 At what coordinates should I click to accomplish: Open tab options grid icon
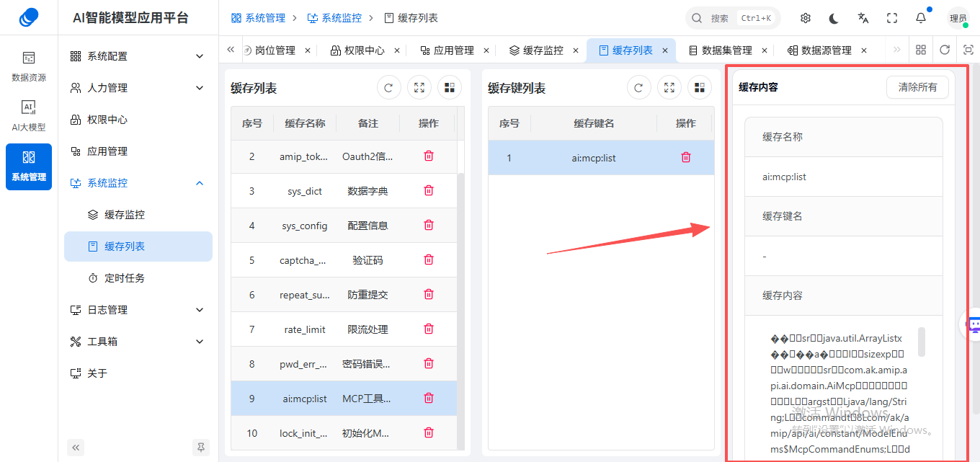pyautogui.click(x=921, y=50)
